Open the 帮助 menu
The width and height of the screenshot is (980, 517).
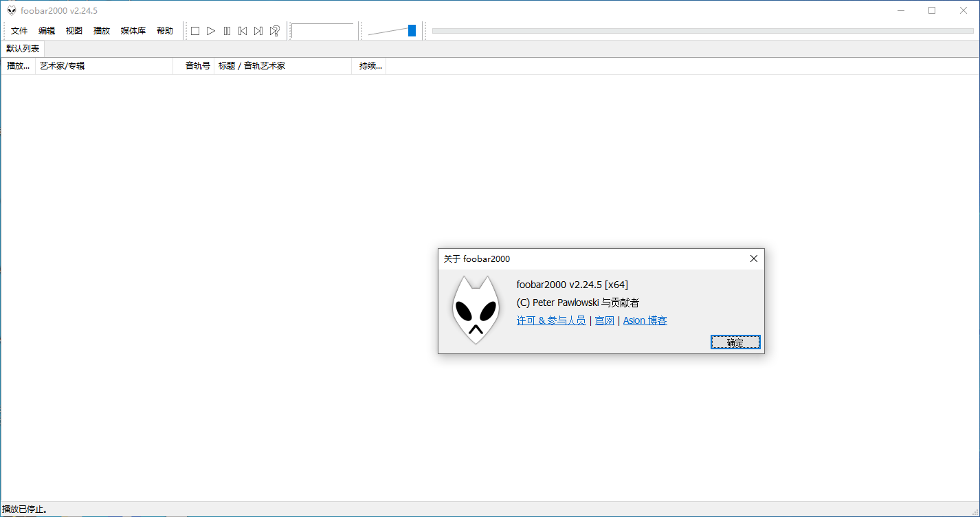pos(165,31)
